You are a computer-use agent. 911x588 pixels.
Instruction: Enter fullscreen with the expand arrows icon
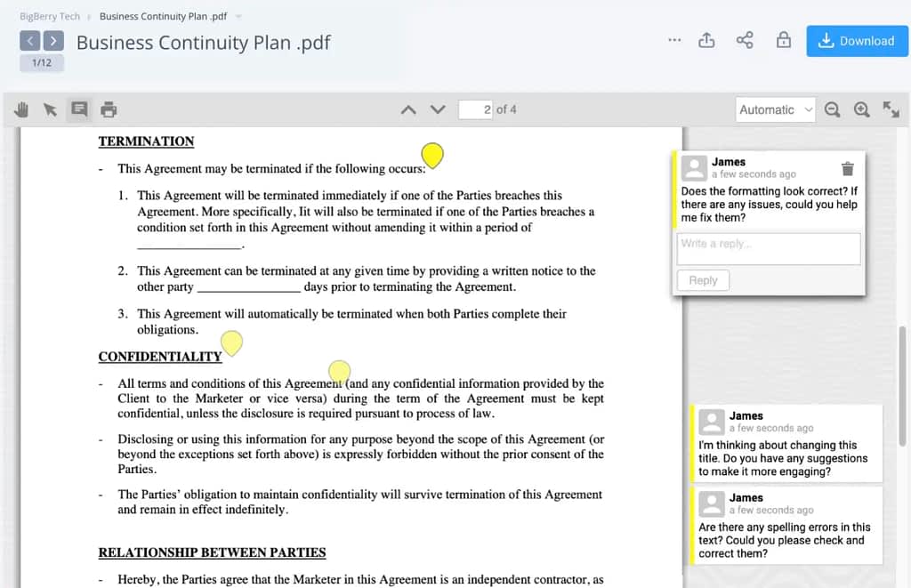pyautogui.click(x=891, y=109)
